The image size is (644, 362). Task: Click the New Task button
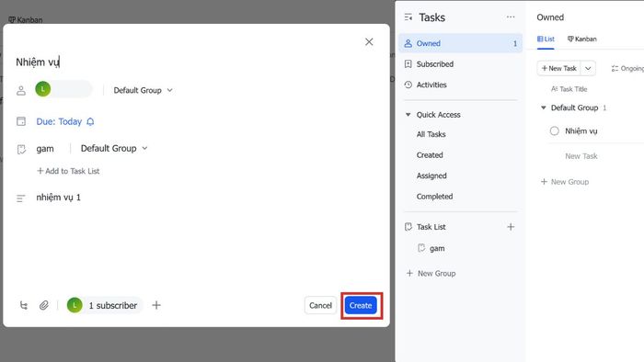coord(559,69)
